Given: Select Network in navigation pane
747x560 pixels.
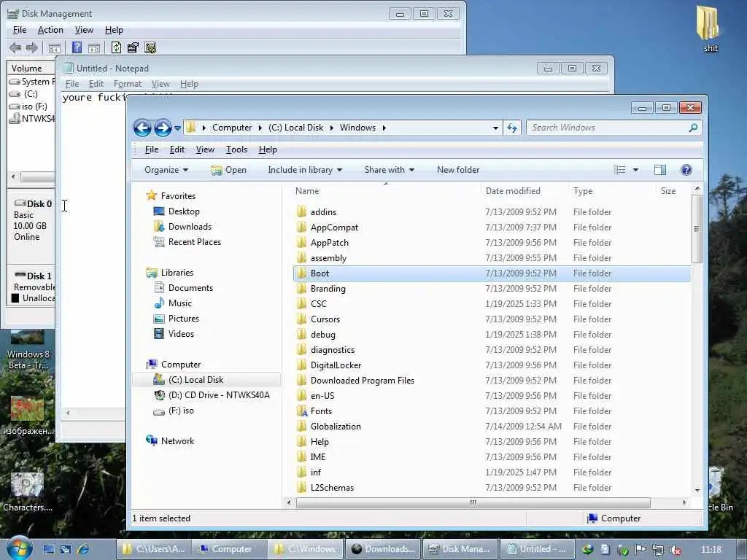Looking at the screenshot, I should point(177,441).
